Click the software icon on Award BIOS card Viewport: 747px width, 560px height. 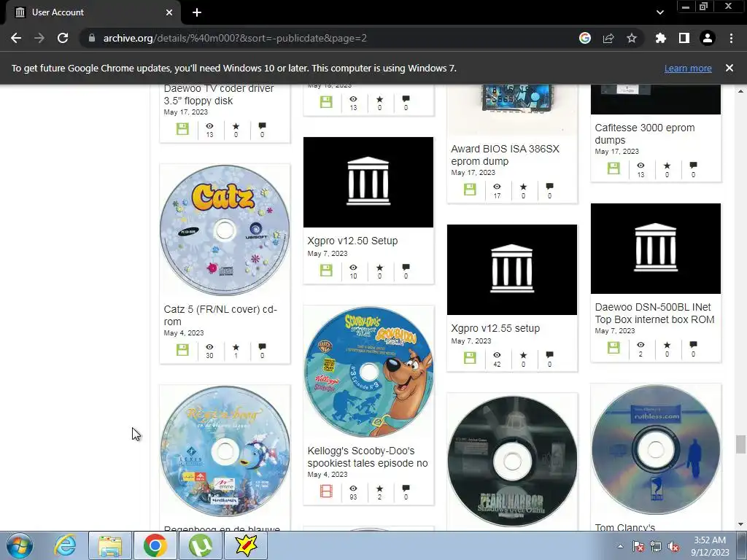pyautogui.click(x=470, y=190)
